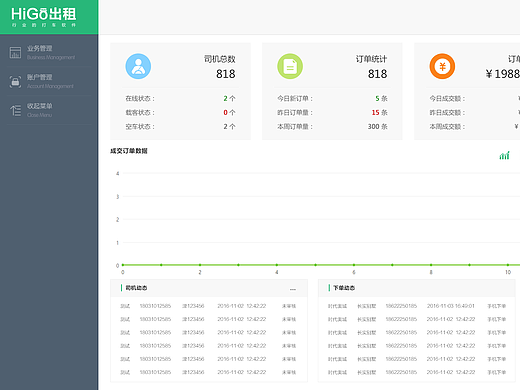Screen dimensions: 520x390
Task: Click the ¥1988 amount value
Action: (503, 74)
